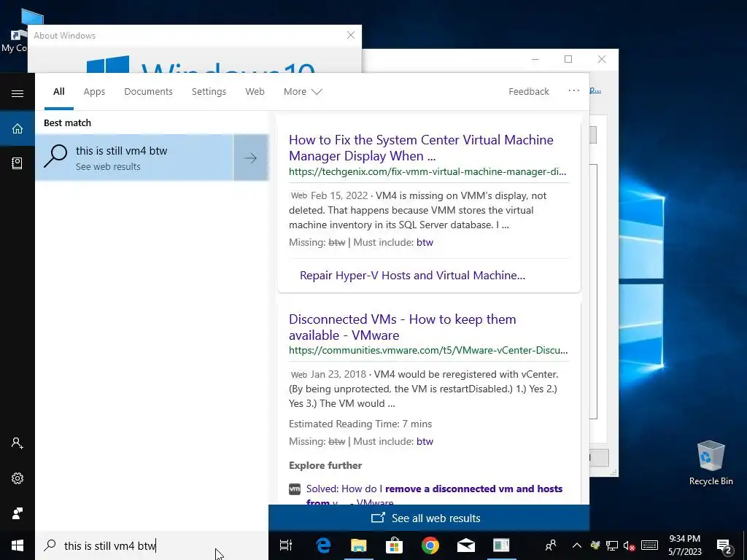This screenshot has height=560, width=747.
Task: Switch to the Documents tab
Action: pyautogui.click(x=148, y=91)
